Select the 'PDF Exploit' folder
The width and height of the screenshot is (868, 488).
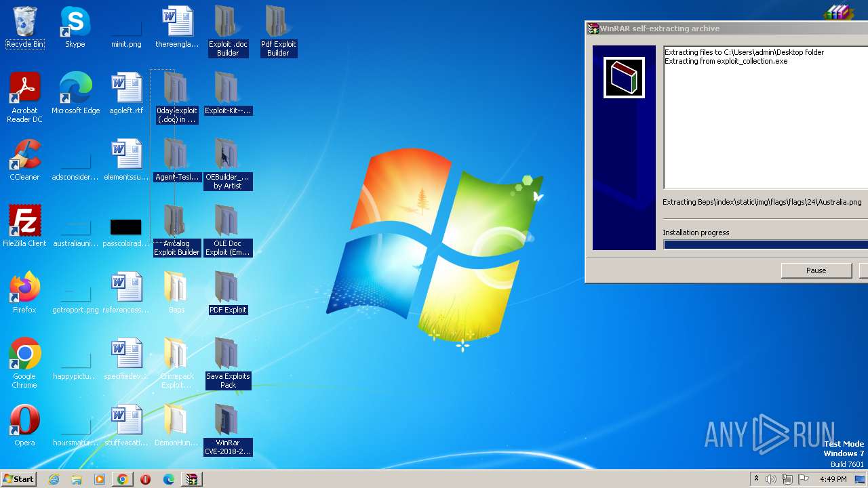click(x=228, y=293)
